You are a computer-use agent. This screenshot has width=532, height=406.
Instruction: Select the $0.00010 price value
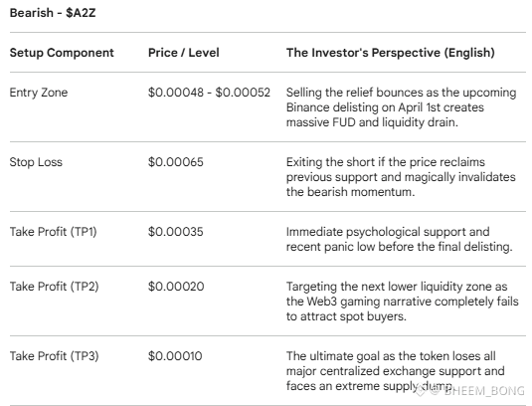point(175,356)
